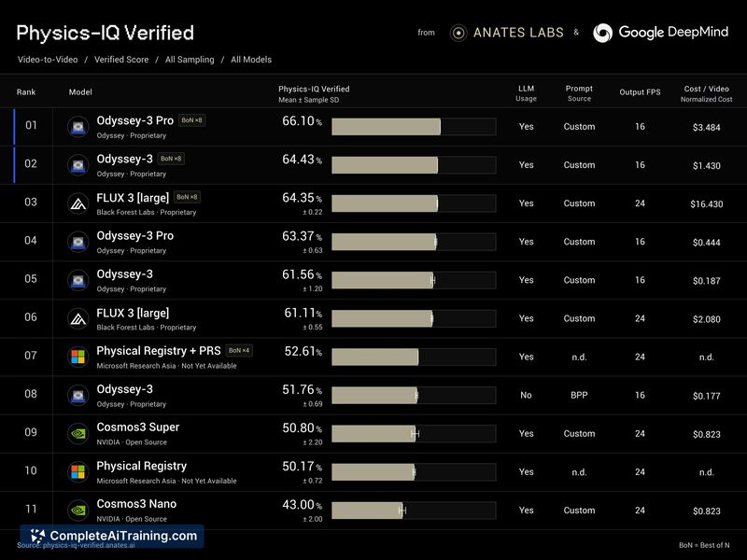Click the 64.43% score value
The width and height of the screenshot is (747, 560).
[302, 160]
